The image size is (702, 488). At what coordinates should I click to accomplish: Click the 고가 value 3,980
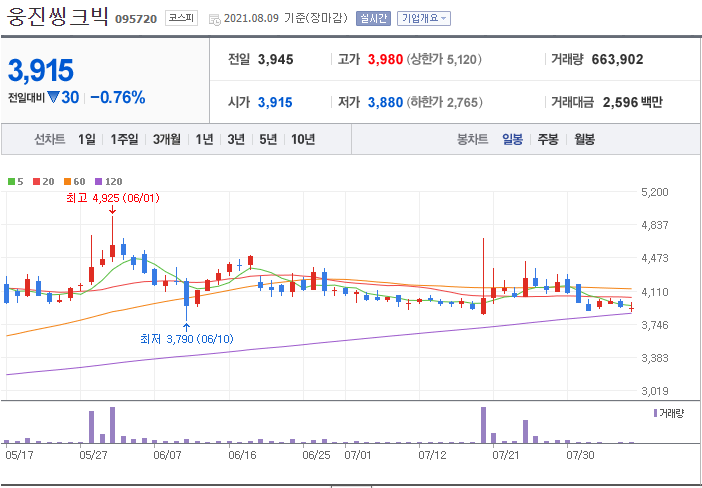[x=385, y=59]
